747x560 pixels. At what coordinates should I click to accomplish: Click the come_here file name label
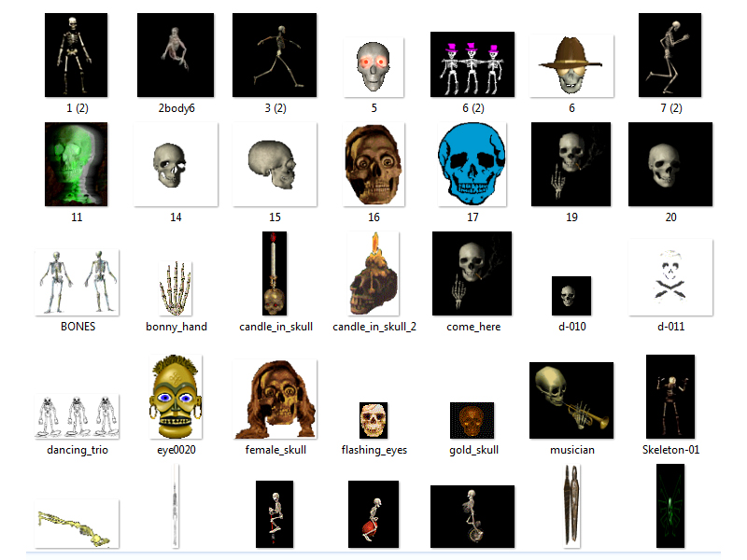coord(473,327)
